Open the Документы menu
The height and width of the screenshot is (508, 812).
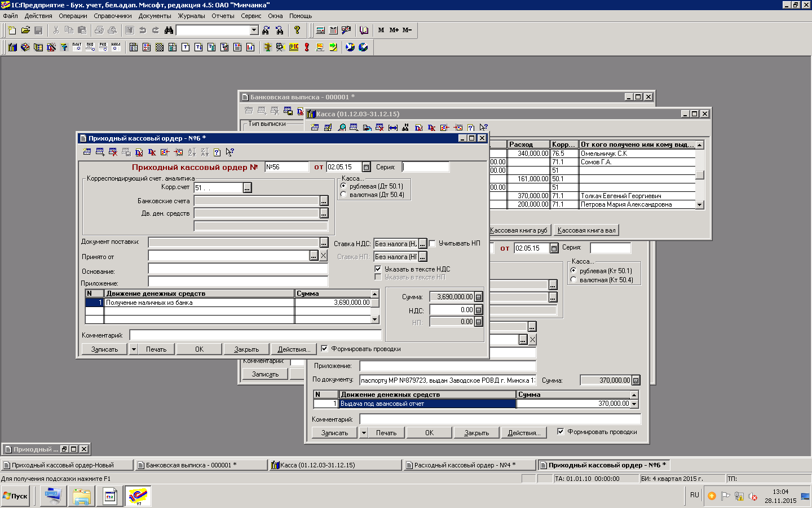[x=155, y=16]
